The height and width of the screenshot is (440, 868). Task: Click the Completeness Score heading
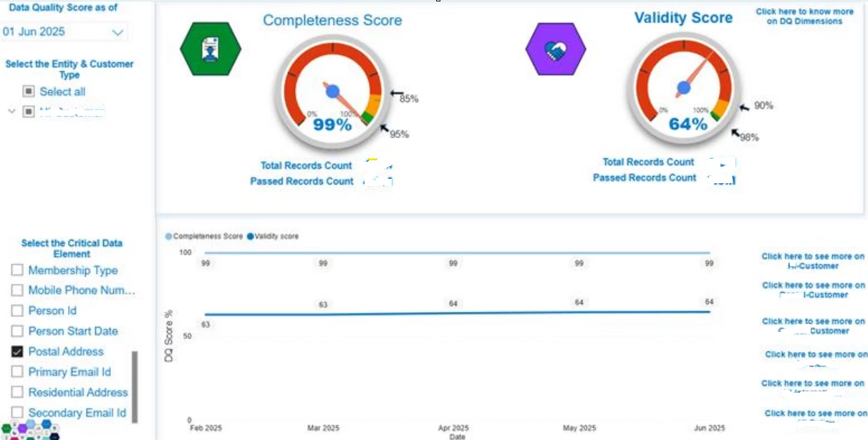tap(332, 20)
